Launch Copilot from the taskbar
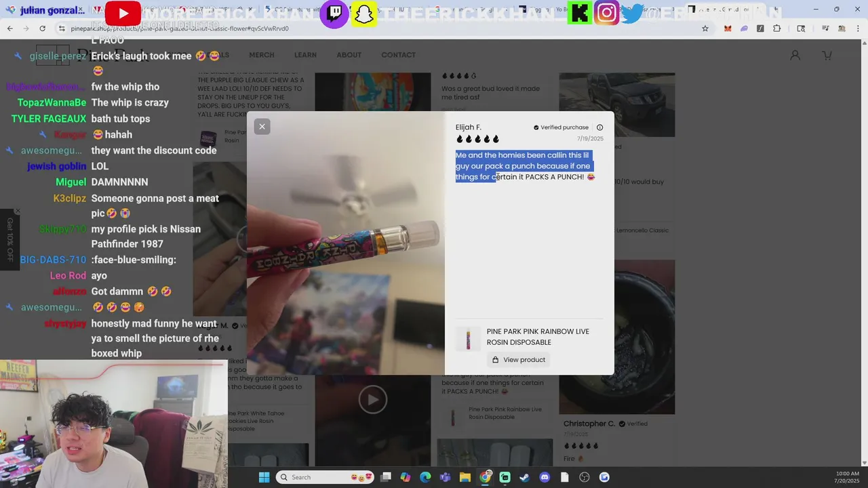Screen dimensions: 868x488 406,477
